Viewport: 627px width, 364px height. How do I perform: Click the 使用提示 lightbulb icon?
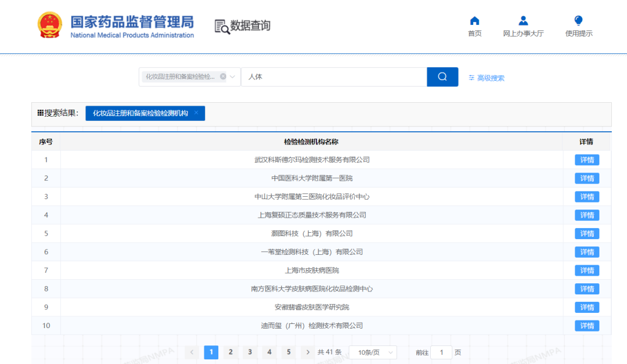[578, 21]
